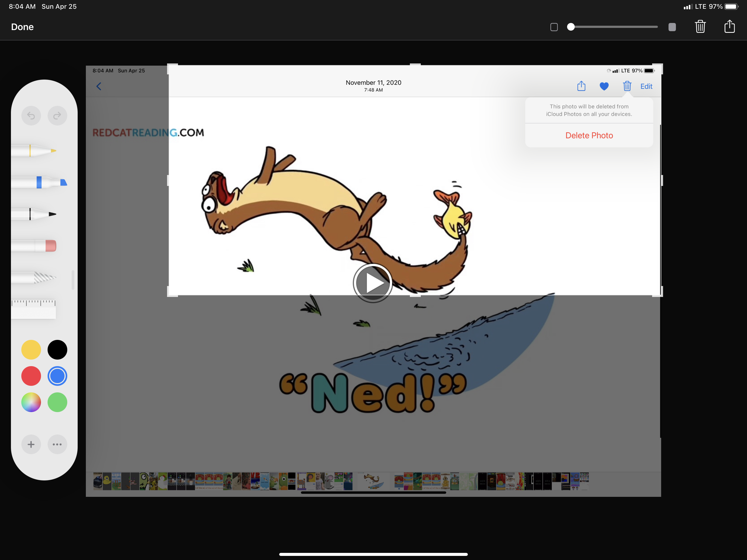Image resolution: width=747 pixels, height=560 pixels.
Task: Choose the green color swatch
Action: (57, 402)
